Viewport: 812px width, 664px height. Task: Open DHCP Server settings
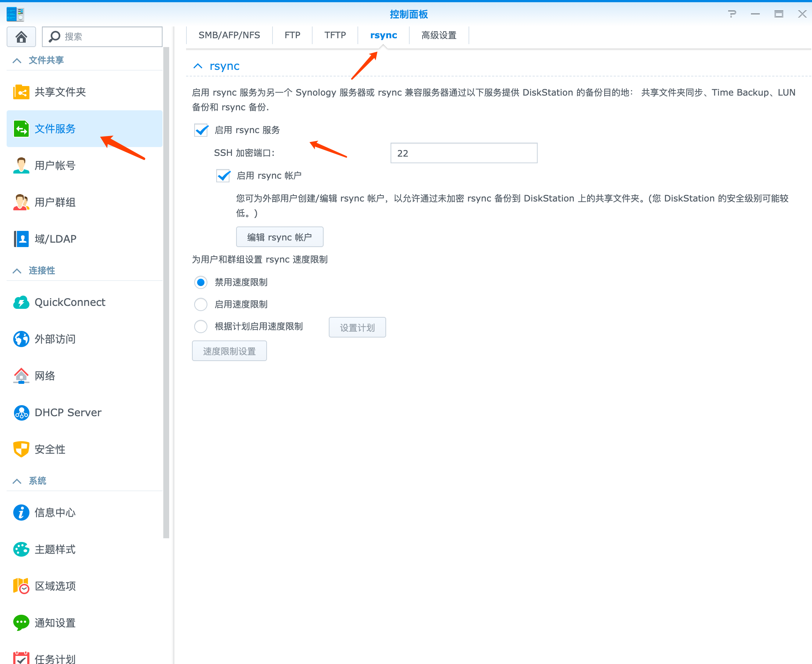pos(68,412)
